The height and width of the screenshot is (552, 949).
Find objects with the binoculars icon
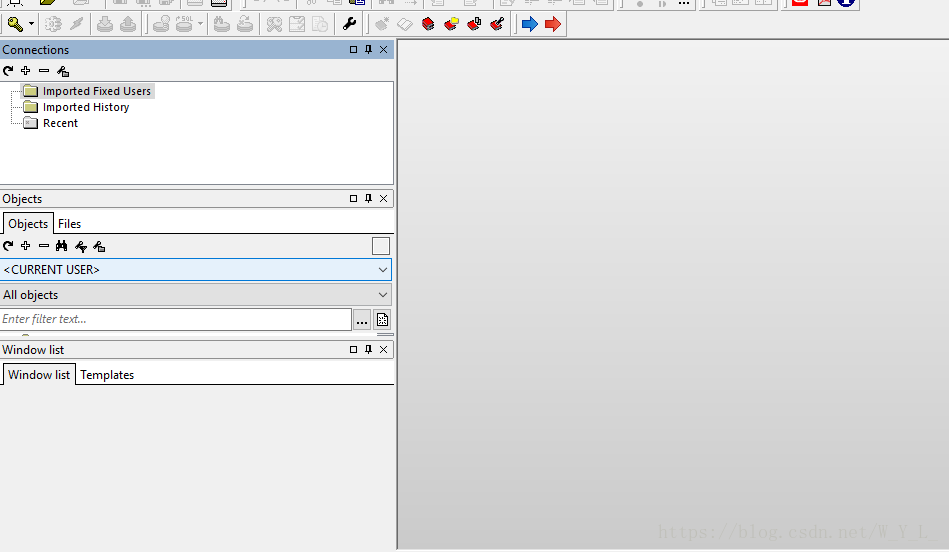[x=62, y=246]
